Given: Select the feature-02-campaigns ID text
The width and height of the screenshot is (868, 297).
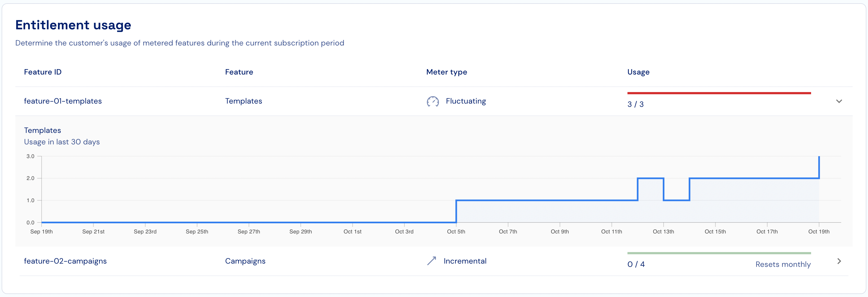Looking at the screenshot, I should (65, 261).
